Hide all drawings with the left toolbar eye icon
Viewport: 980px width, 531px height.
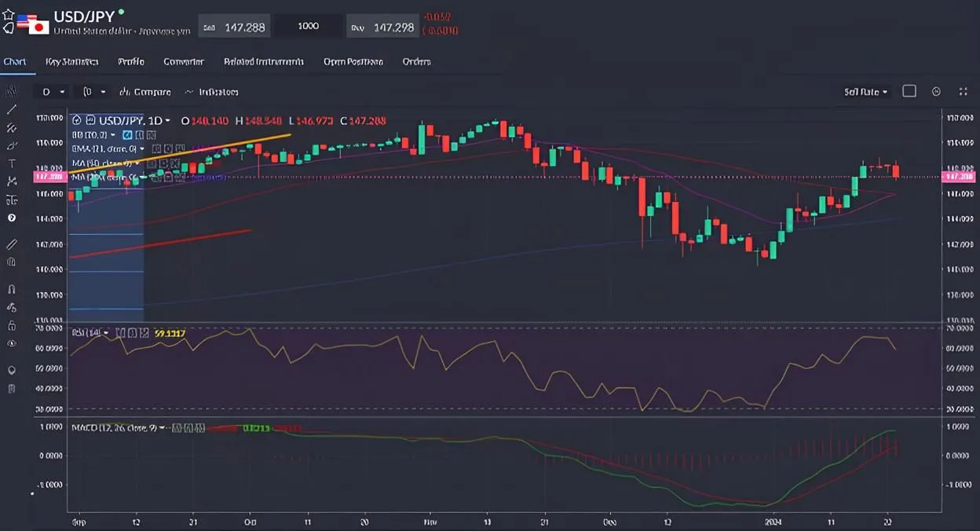[x=12, y=343]
